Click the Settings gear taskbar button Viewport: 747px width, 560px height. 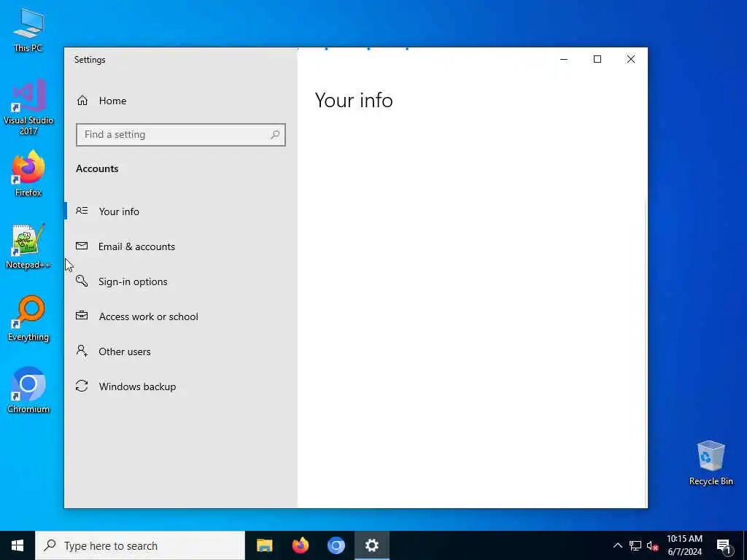pos(371,545)
